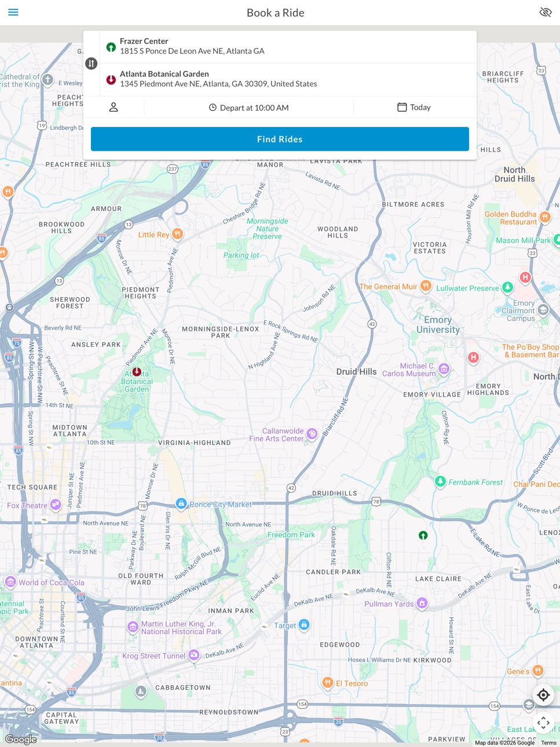Select the Martin Luther King Jr. Park marker
The width and height of the screenshot is (560, 747).
pos(133,627)
